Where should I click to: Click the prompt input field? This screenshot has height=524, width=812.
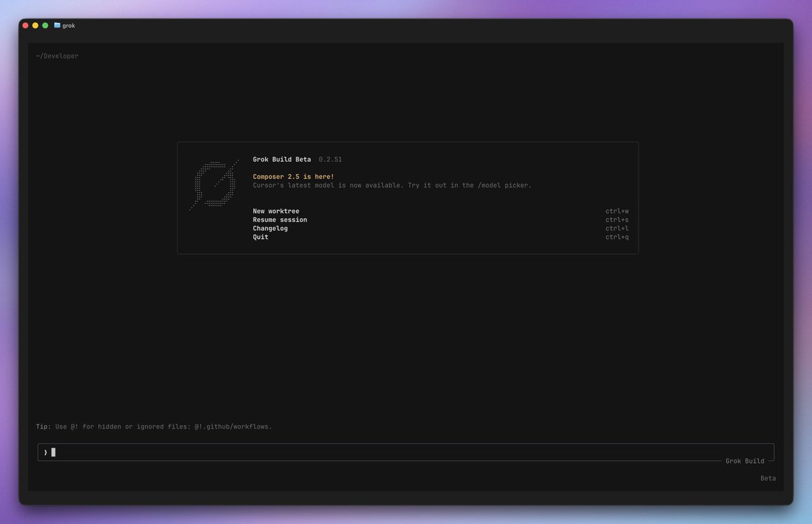coord(406,452)
